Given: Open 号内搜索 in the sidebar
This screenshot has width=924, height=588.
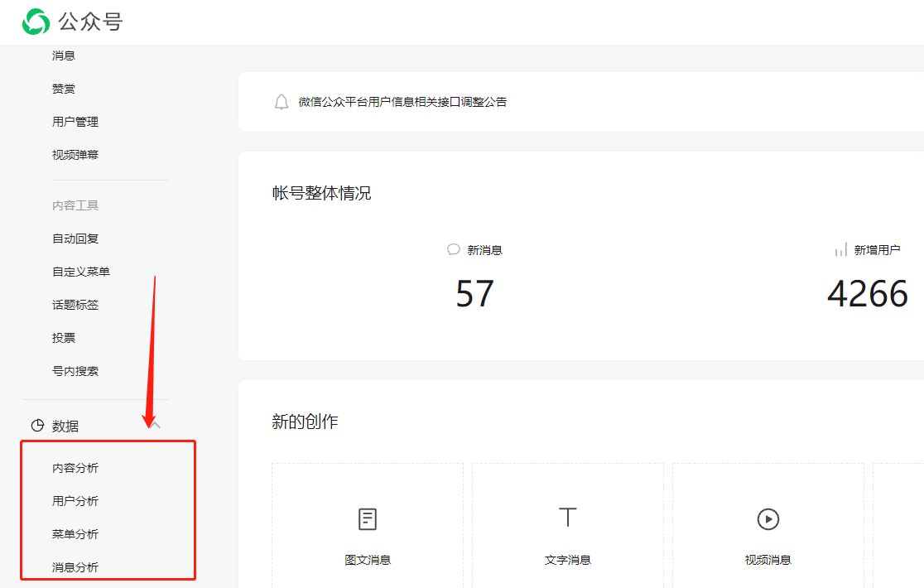Looking at the screenshot, I should tap(75, 370).
